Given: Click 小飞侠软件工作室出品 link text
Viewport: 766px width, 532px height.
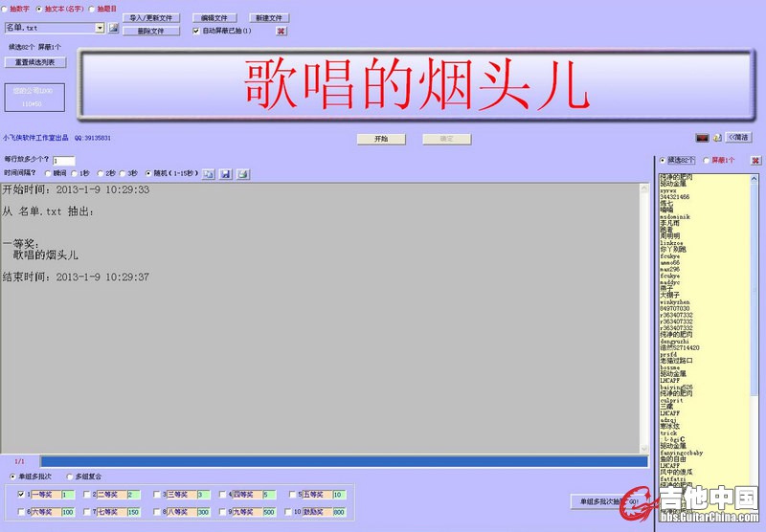Looking at the screenshot, I should click(x=35, y=138).
